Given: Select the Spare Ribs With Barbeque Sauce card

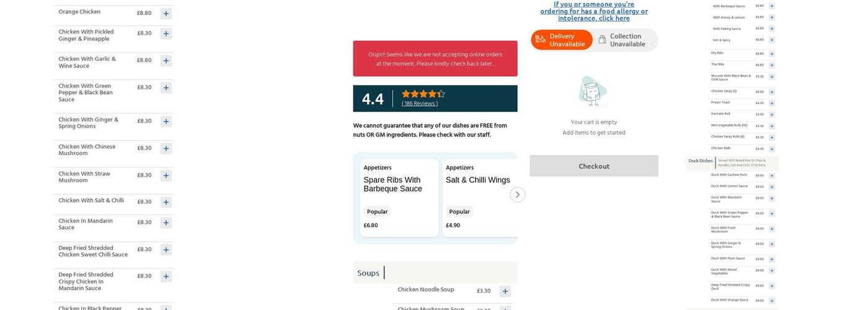Looking at the screenshot, I should (x=399, y=198).
